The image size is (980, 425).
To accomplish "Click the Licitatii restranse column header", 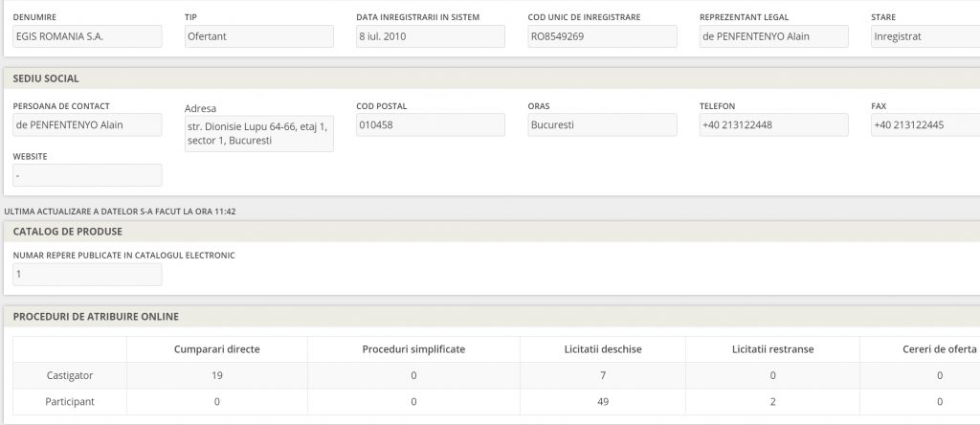I will coord(772,349).
